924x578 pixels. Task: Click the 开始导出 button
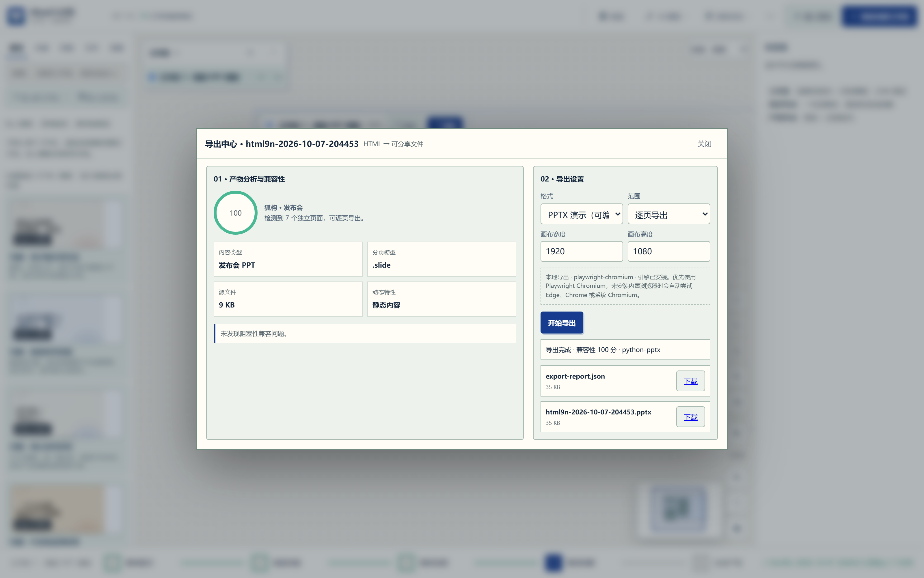(x=562, y=323)
